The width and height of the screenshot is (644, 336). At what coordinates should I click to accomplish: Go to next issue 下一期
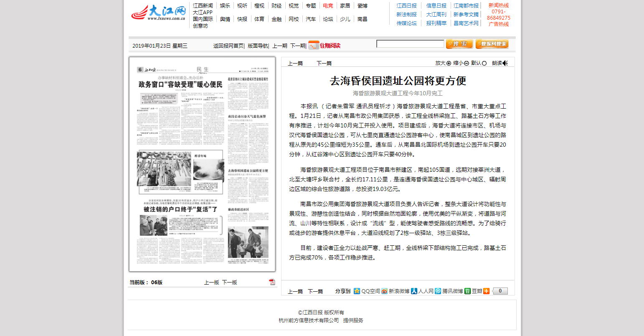[x=298, y=46]
